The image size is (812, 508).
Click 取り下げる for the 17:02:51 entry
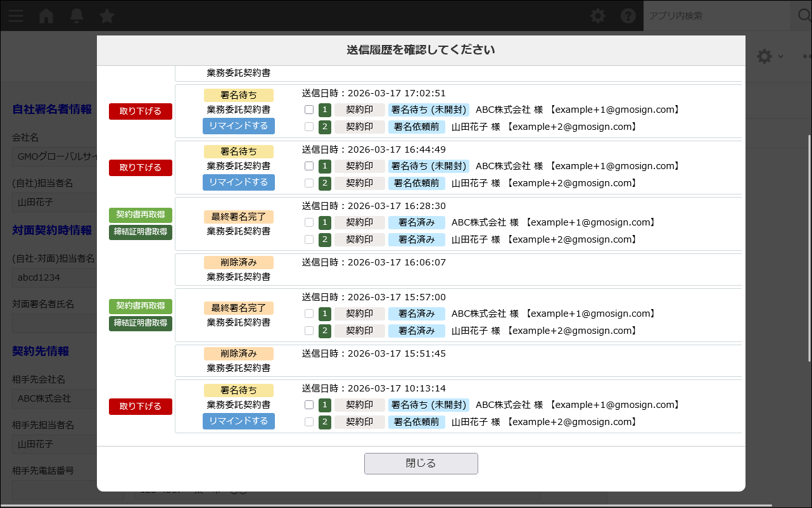coord(141,111)
